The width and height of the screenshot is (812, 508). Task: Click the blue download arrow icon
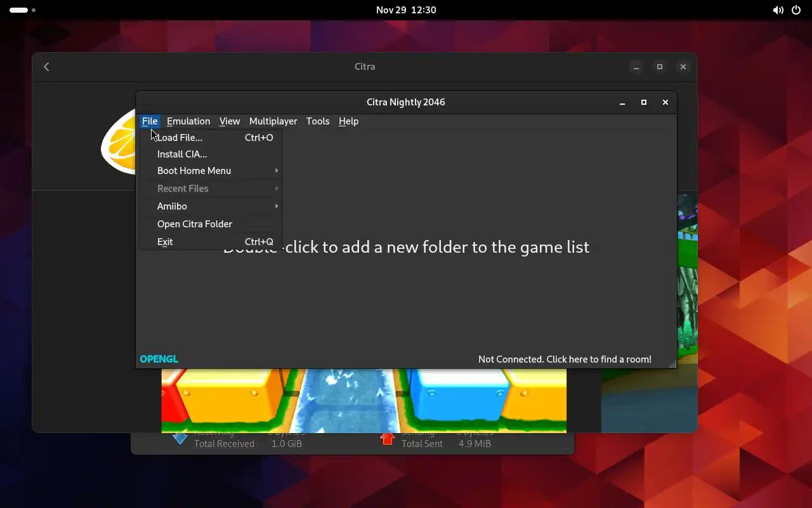180,438
